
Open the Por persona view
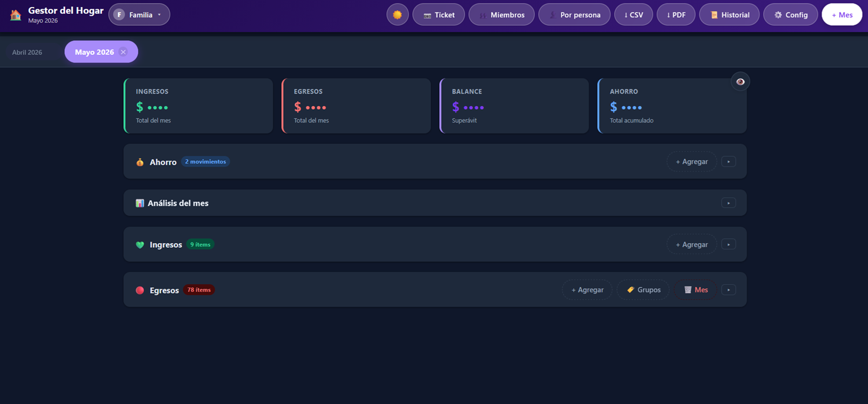(x=574, y=15)
